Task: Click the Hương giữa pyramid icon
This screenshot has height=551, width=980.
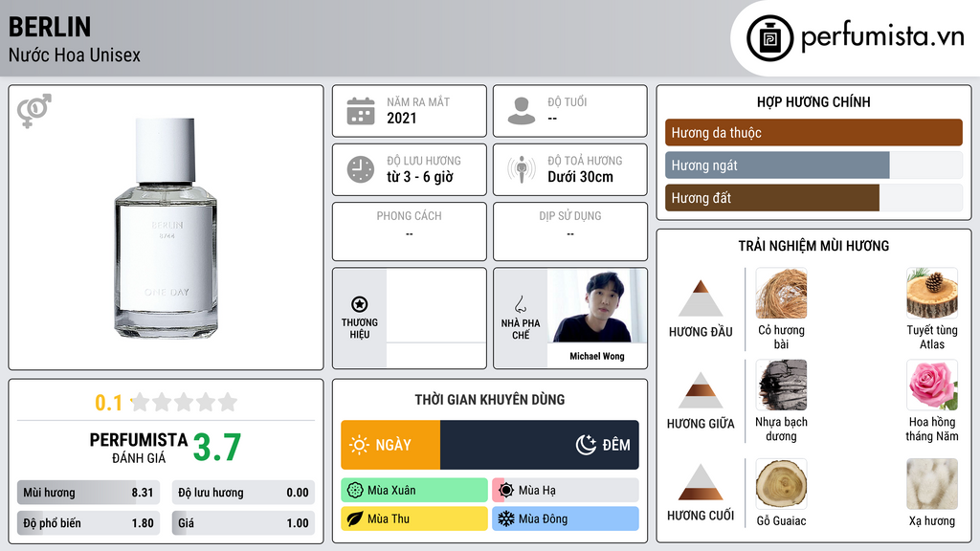Action: (701, 390)
